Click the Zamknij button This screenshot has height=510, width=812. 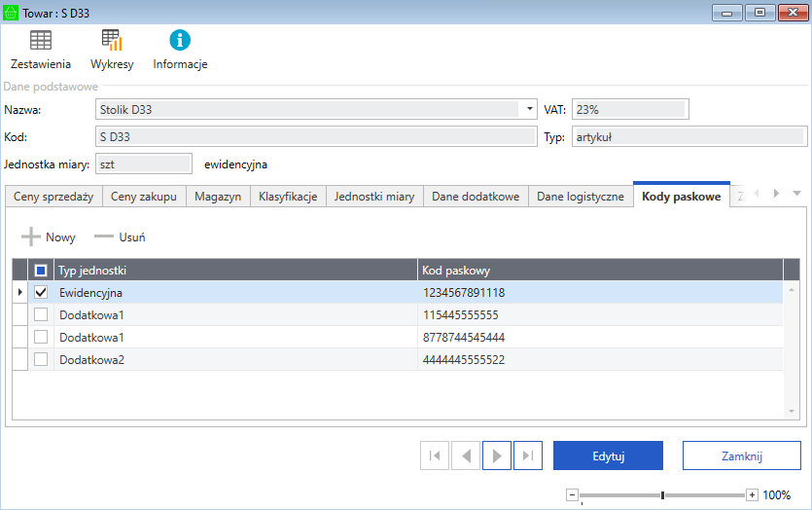tap(741, 455)
